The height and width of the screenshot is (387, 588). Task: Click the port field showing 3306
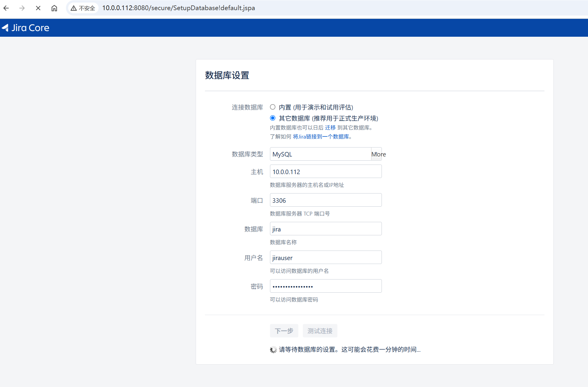[x=325, y=200]
